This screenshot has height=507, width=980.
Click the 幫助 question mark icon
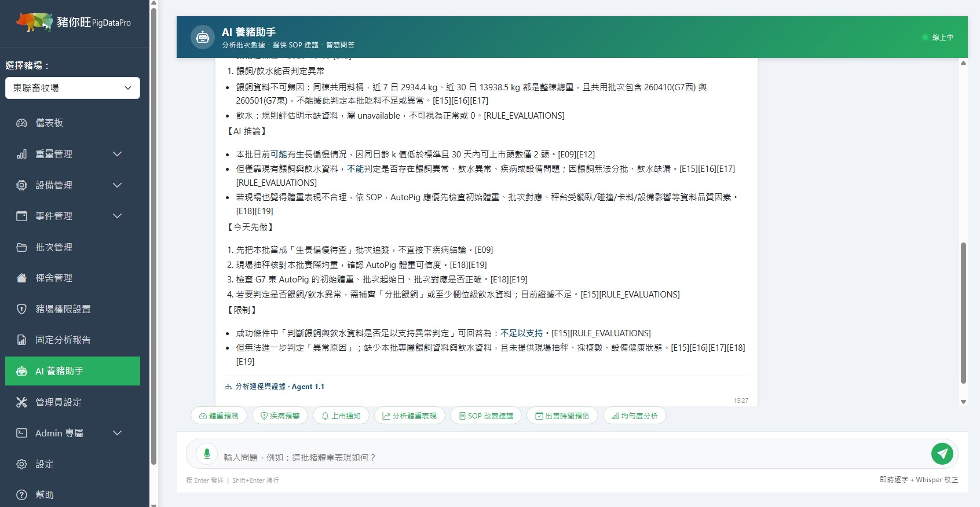21,495
